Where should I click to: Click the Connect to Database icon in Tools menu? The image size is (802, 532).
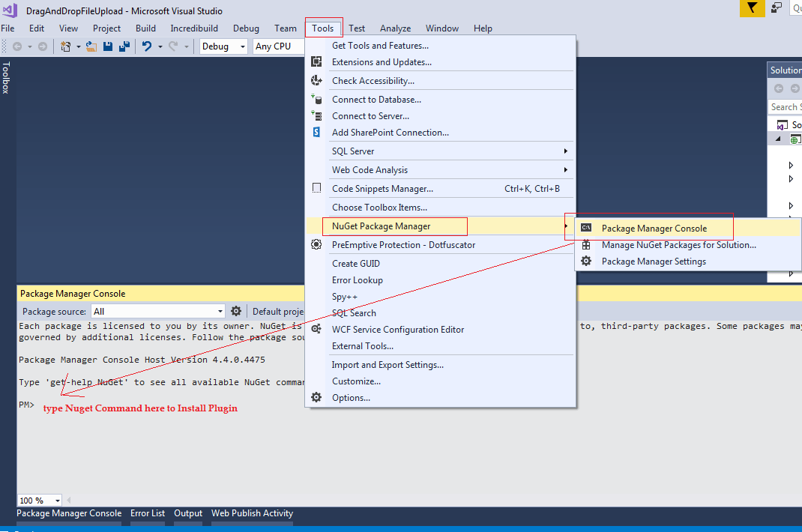click(316, 99)
